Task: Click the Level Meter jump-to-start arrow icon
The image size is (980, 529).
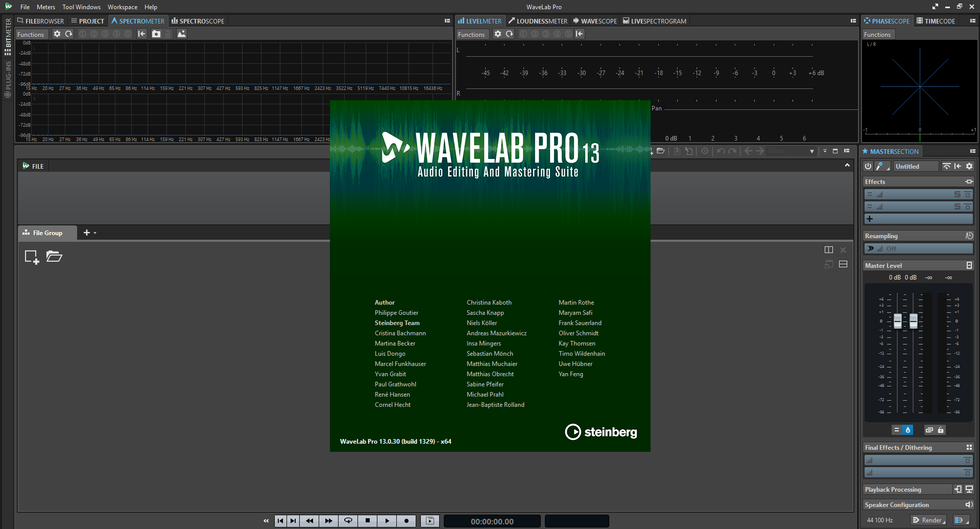Action: 579,34
